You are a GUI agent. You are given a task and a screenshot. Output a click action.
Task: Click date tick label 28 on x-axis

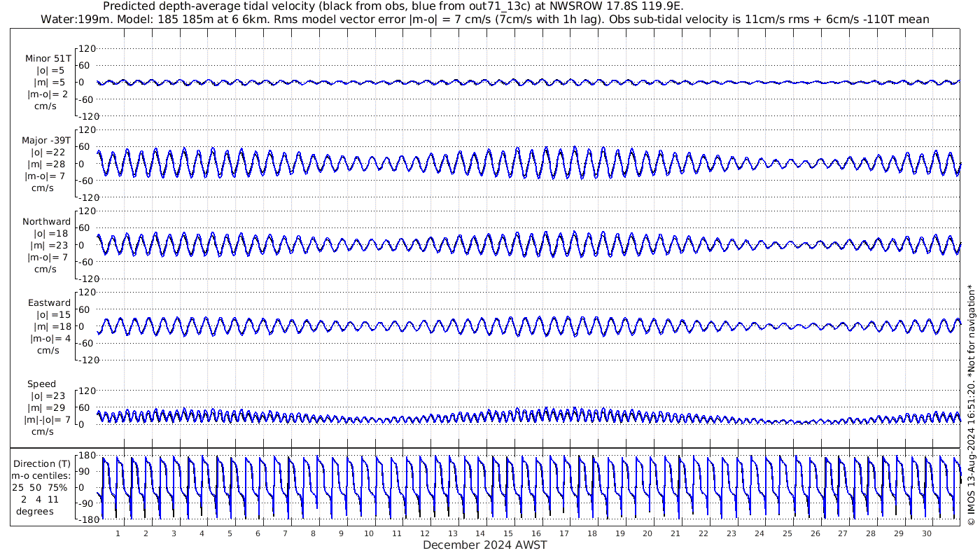tap(871, 533)
